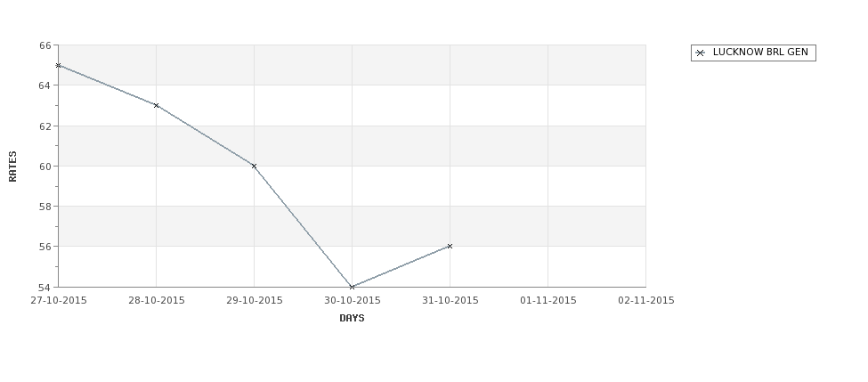The width and height of the screenshot is (868, 382).
Task: Click the LUCKNOW BRL GEN legend label
Action: (760, 52)
